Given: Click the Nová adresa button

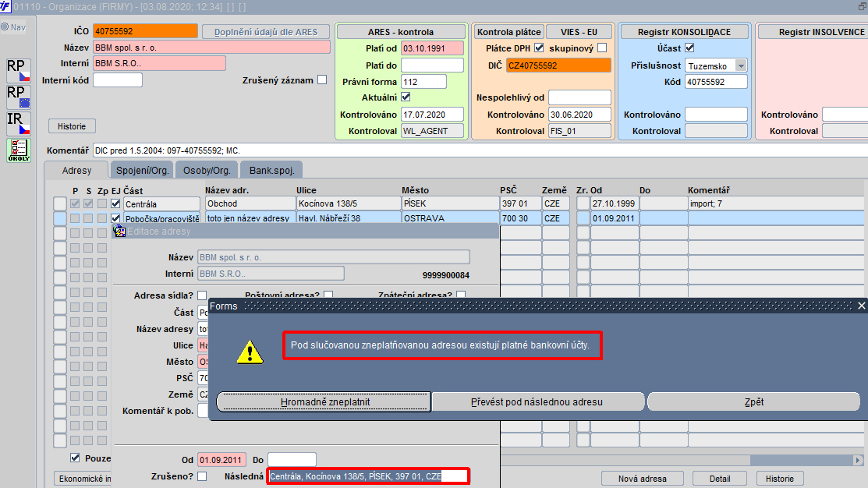Looking at the screenshot, I should 642,479.
